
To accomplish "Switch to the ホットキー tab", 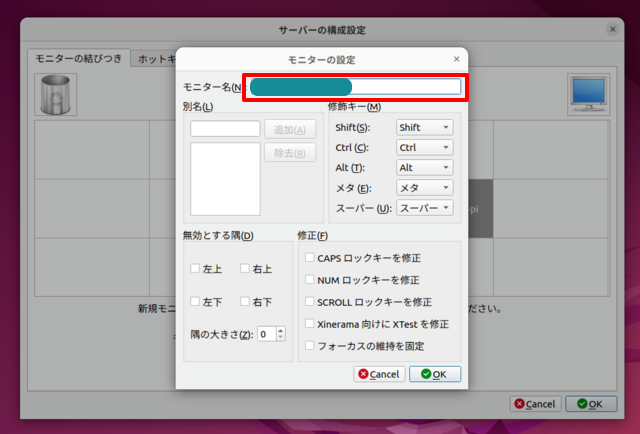I will tap(155, 59).
